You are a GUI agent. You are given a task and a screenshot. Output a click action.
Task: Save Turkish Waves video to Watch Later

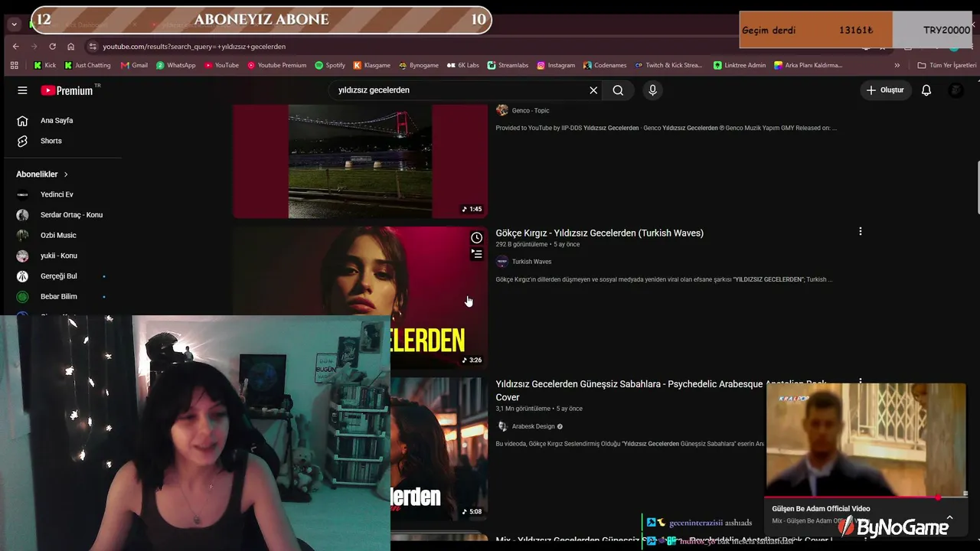tap(476, 238)
